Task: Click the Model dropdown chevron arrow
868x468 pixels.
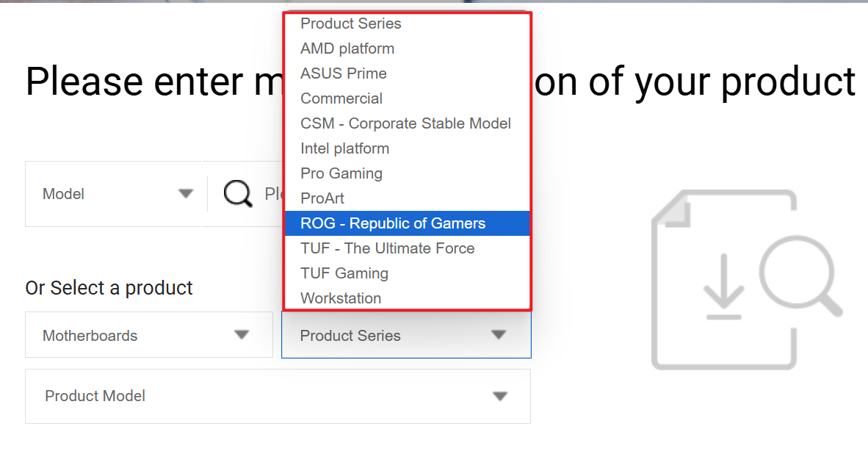Action: (184, 193)
